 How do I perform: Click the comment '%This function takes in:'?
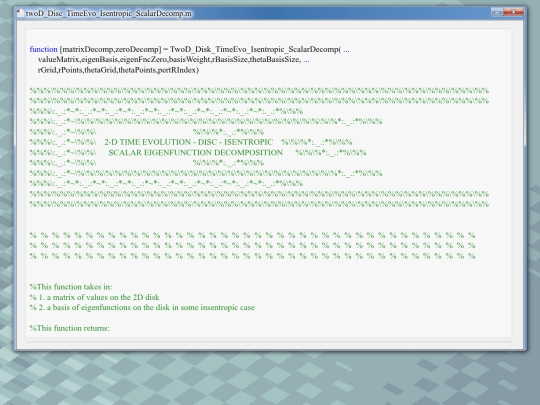pos(71,287)
